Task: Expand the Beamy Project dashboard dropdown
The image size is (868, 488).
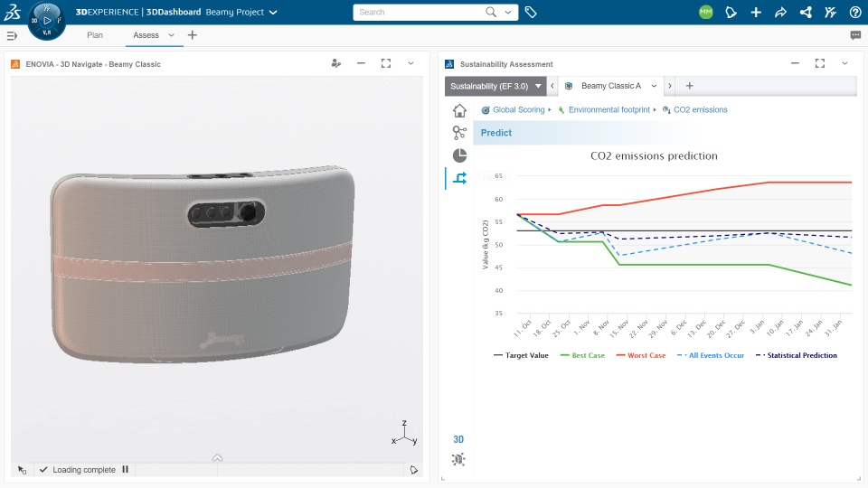Action: pyautogui.click(x=273, y=12)
